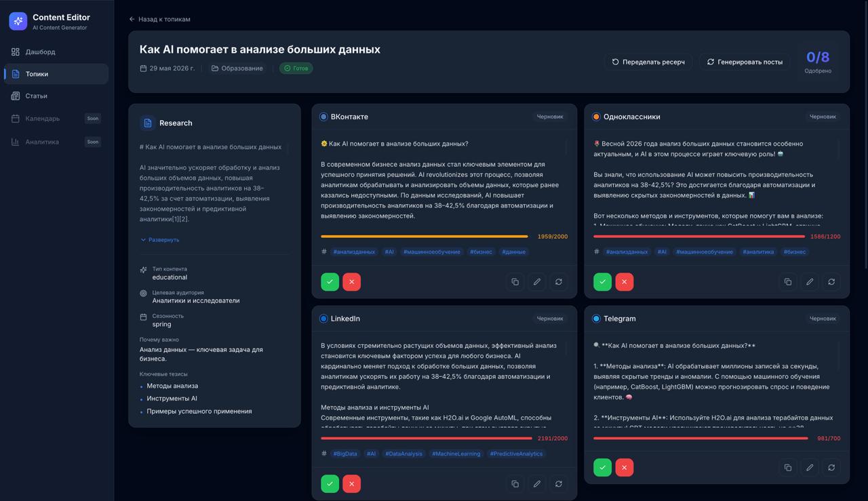Select the hashtag #машинноеобучение in ВКонтакте post

(x=432, y=251)
